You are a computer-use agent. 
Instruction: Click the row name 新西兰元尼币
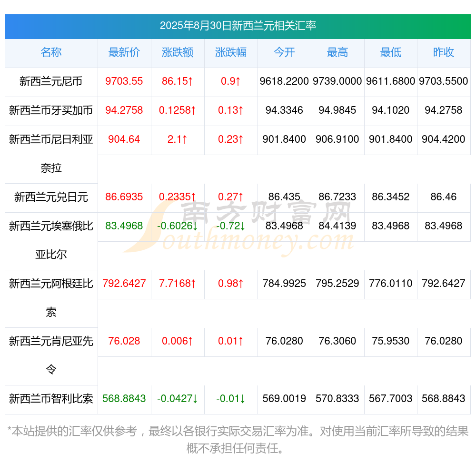click(x=51, y=81)
